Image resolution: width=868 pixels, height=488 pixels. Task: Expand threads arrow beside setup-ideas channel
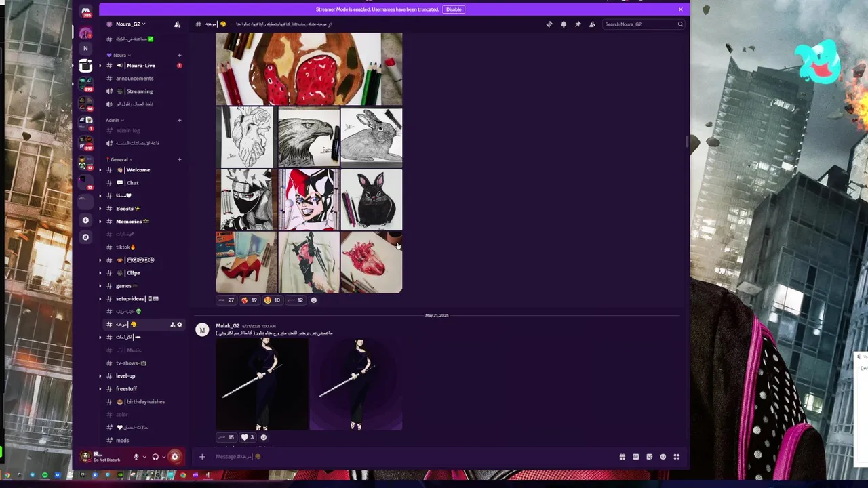100,299
